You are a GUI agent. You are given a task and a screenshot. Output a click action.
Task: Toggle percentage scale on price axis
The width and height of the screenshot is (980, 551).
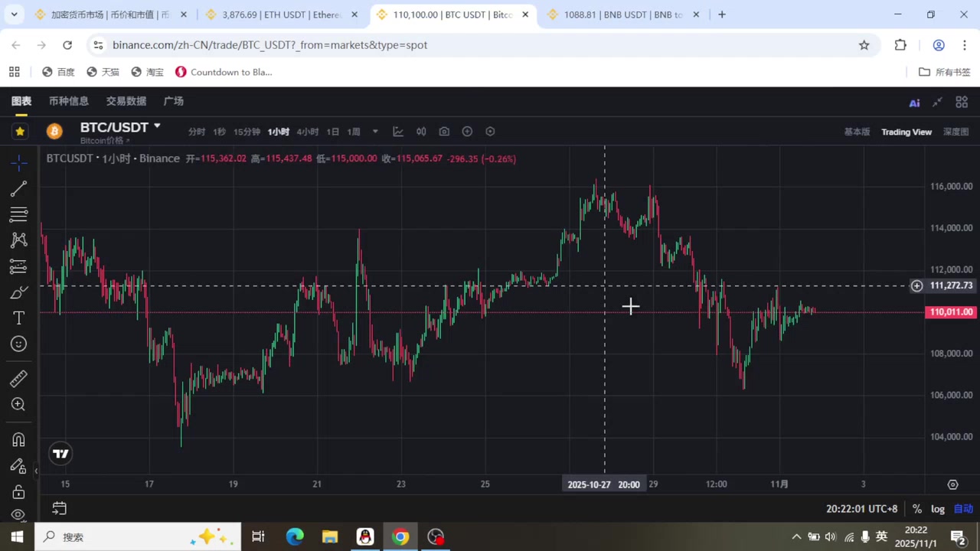916,508
